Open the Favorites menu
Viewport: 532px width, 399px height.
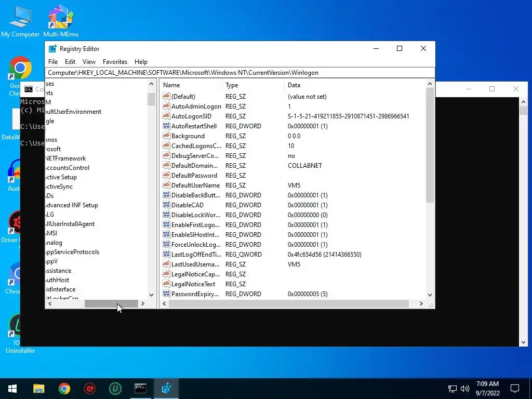tap(115, 62)
